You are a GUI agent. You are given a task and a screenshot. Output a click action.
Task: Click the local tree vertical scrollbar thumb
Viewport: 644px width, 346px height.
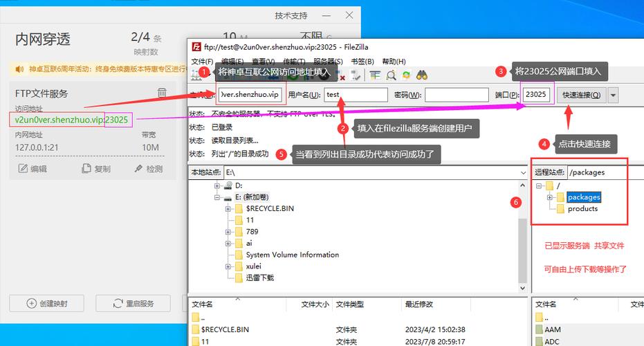pos(522,251)
